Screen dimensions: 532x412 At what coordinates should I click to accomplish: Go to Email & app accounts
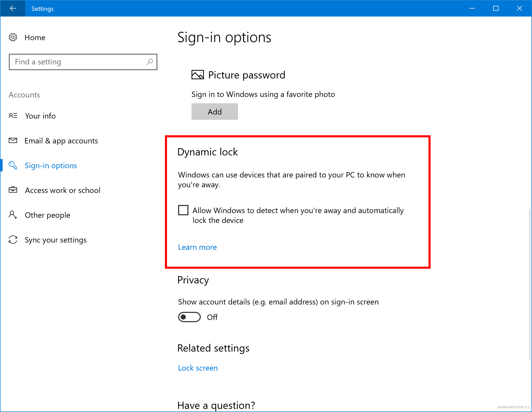pyautogui.click(x=61, y=141)
